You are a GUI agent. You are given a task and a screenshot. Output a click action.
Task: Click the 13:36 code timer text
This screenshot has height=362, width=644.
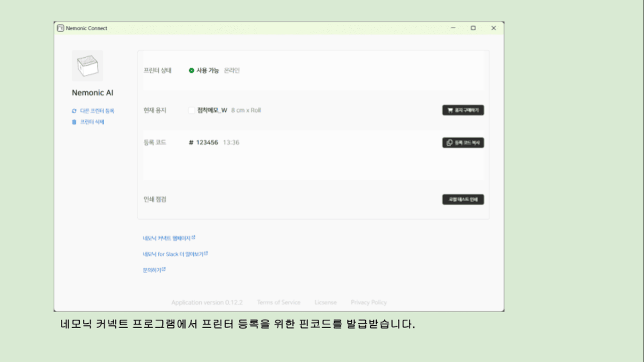(231, 142)
